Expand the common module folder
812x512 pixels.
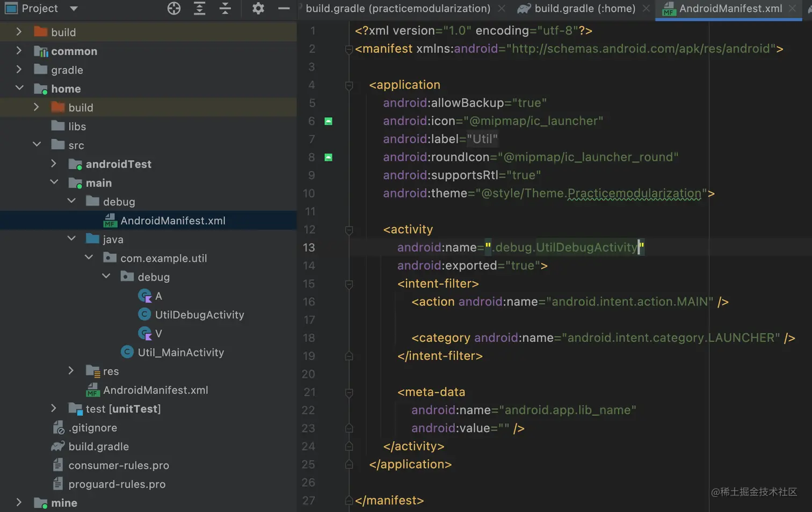pyautogui.click(x=19, y=51)
